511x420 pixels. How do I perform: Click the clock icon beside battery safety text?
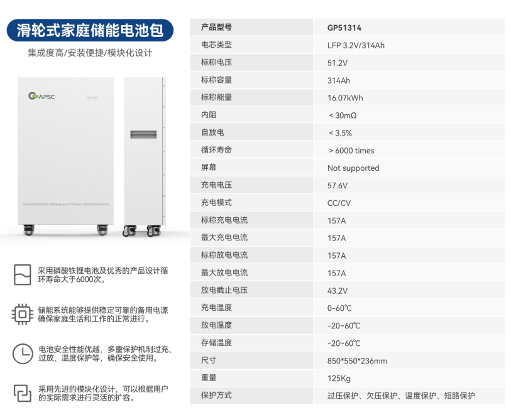point(22,353)
